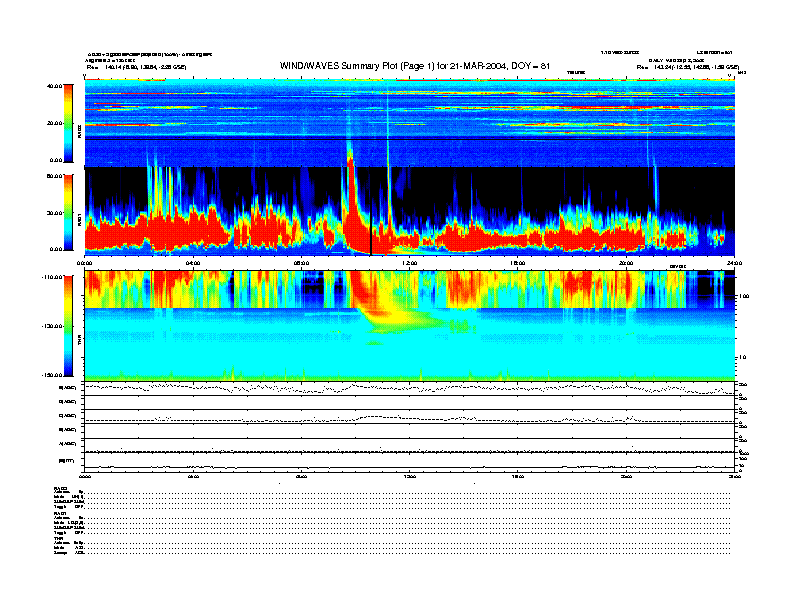Image resolution: width=792 pixels, height=612 pixels.
Task: Click the RAD2 color scale bar
Action: pyautogui.click(x=68, y=122)
